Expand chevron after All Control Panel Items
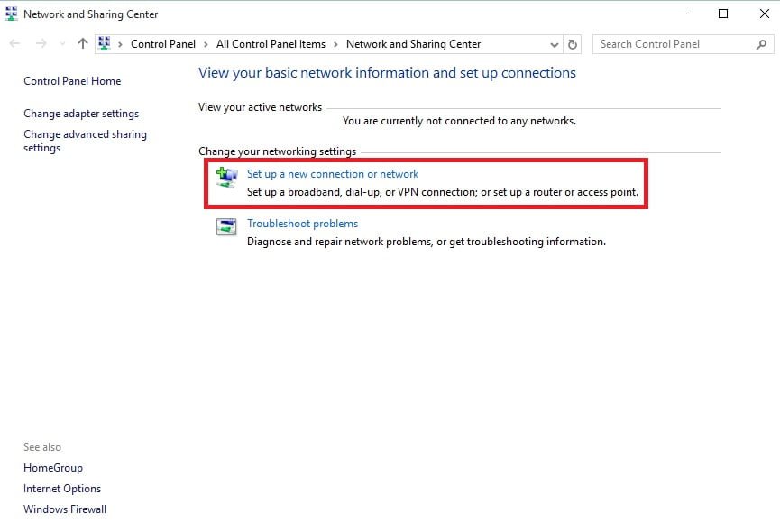This screenshot has width=780, height=532. 335,44
